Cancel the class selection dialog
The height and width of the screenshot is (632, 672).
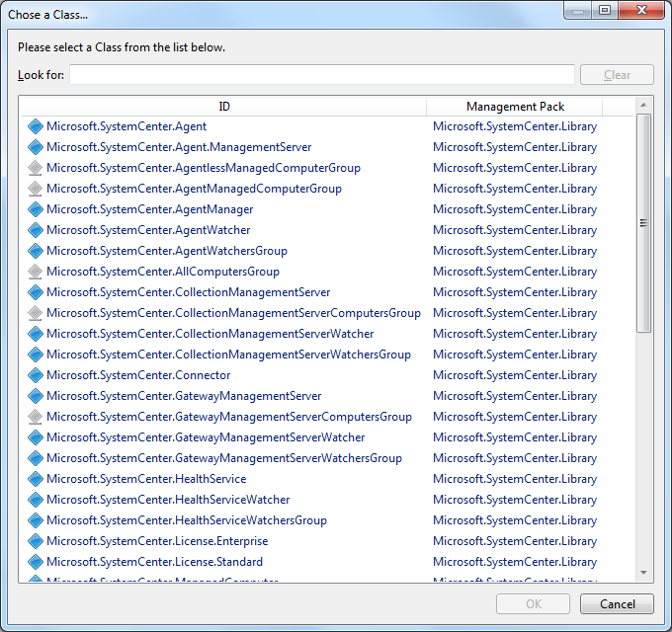click(x=617, y=603)
